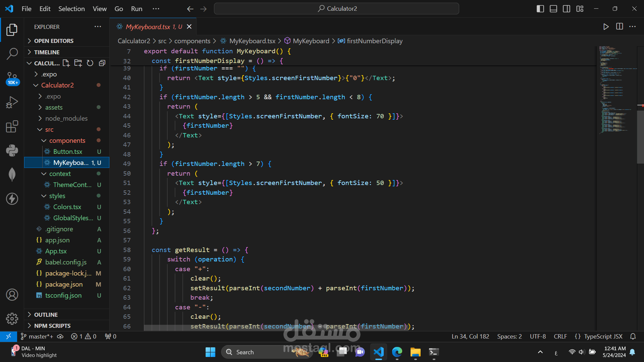Open the Selection menu
Screen dimensions: 644x362
point(71,9)
